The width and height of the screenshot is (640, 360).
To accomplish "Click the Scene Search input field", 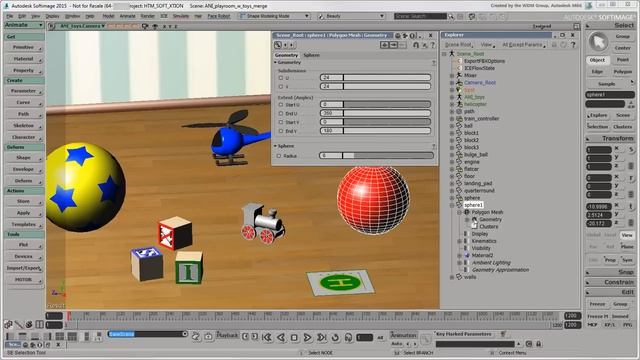I will pos(420,16).
